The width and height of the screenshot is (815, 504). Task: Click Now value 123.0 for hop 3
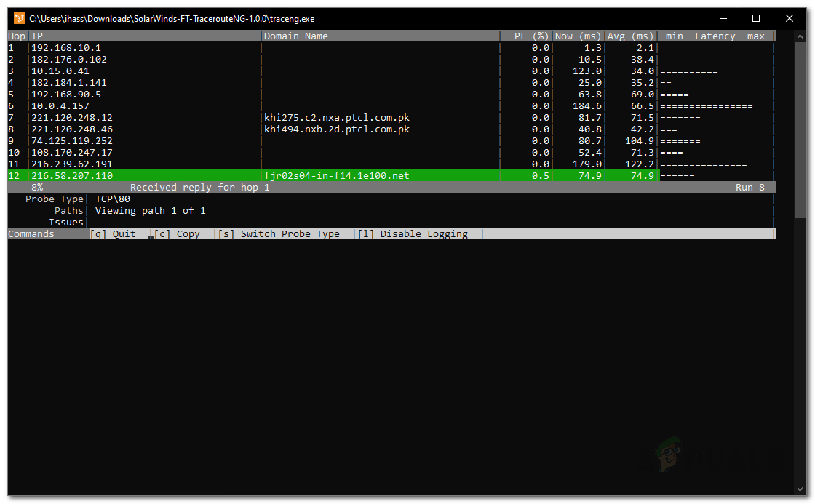[587, 71]
